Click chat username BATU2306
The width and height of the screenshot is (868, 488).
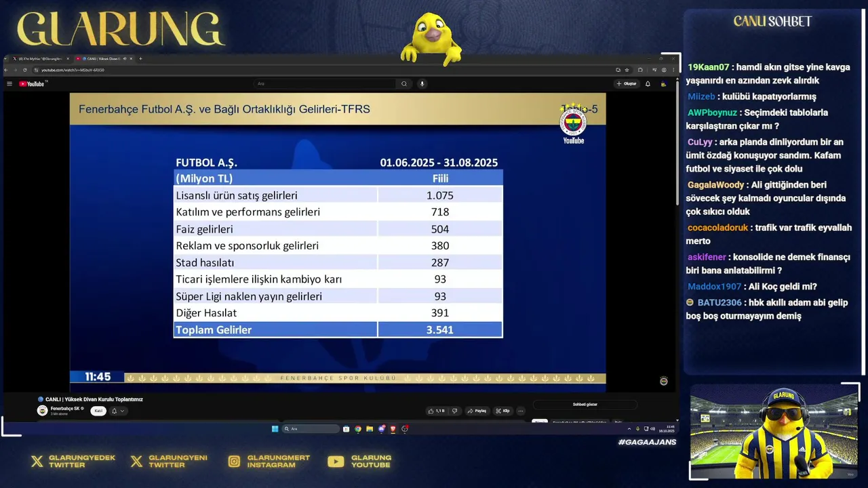pos(719,302)
